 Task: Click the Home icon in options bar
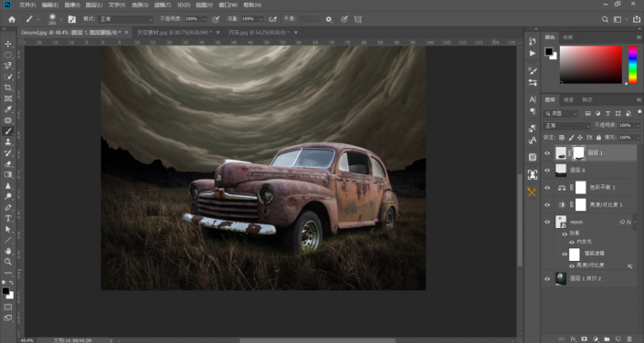(x=12, y=19)
